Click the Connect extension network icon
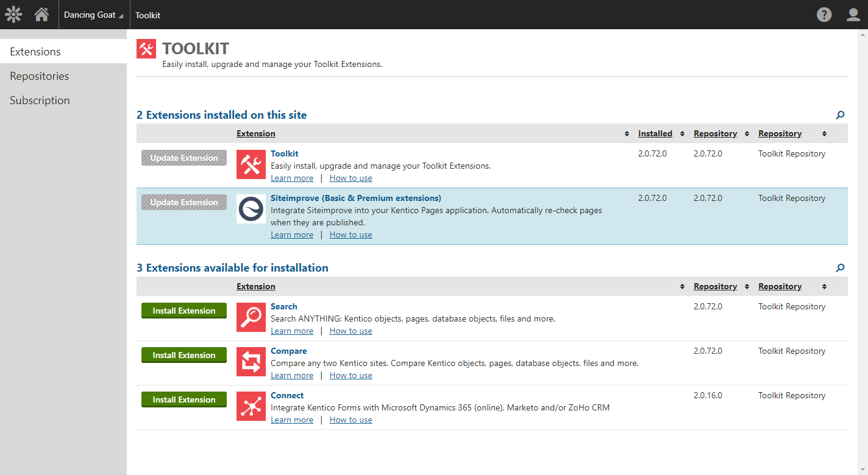The height and width of the screenshot is (475, 868). click(x=251, y=406)
